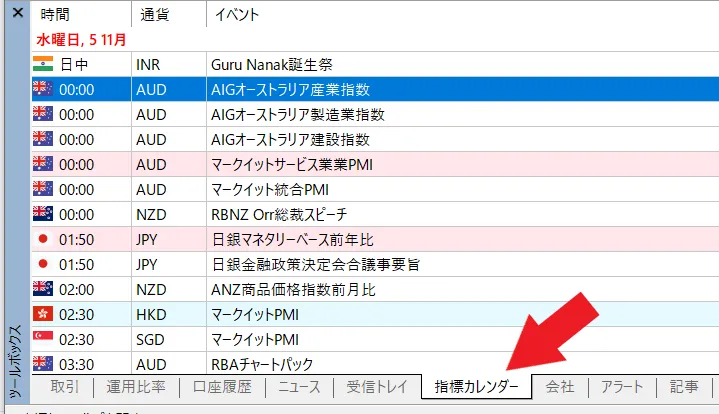This screenshot has height=414, width=719.
Task: Select the 日銀金融政策決定会合議事要旨 event
Action: pyautogui.click(x=316, y=265)
